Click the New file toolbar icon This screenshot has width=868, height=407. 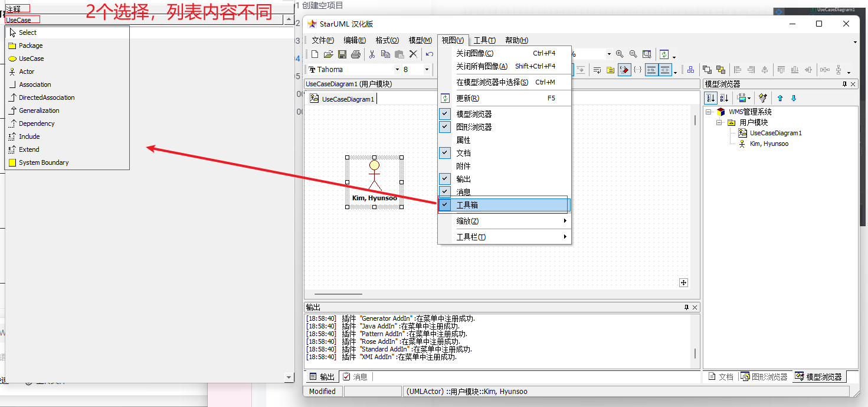click(315, 54)
